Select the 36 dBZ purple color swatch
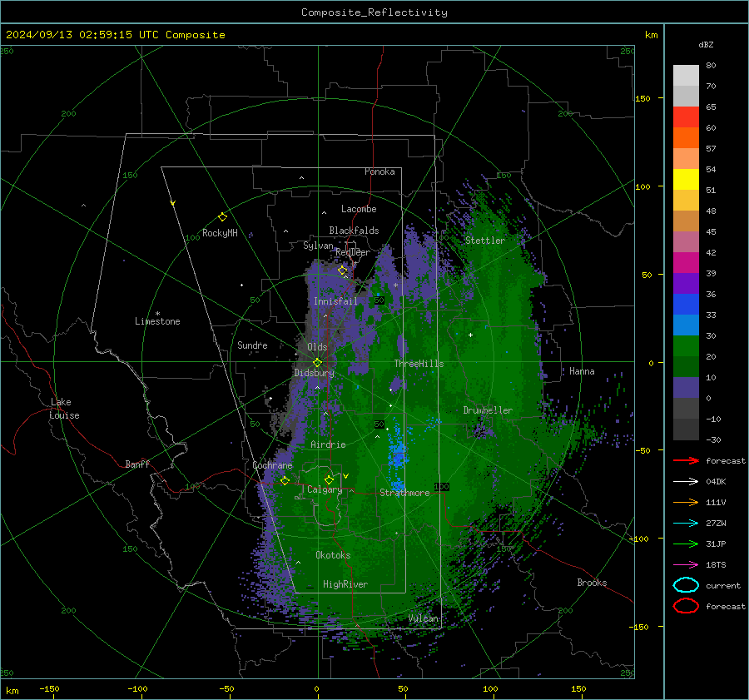The height and width of the screenshot is (700, 749). [x=686, y=283]
